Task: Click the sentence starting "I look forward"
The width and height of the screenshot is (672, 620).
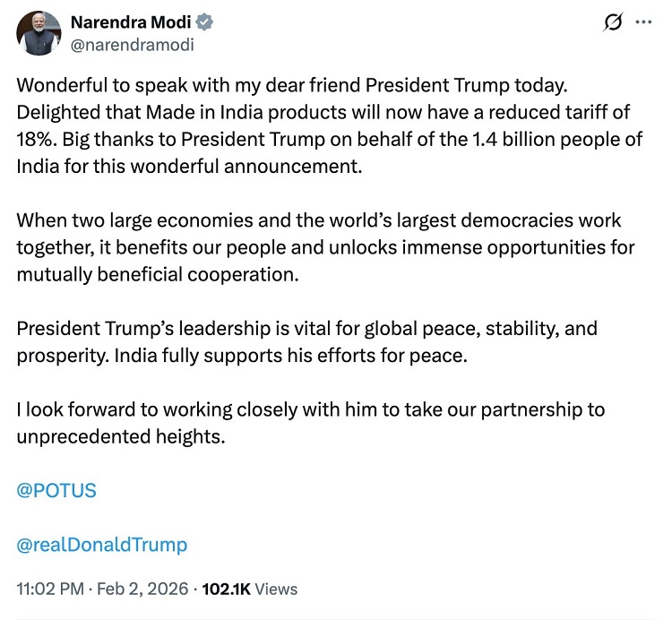Action: (x=310, y=423)
